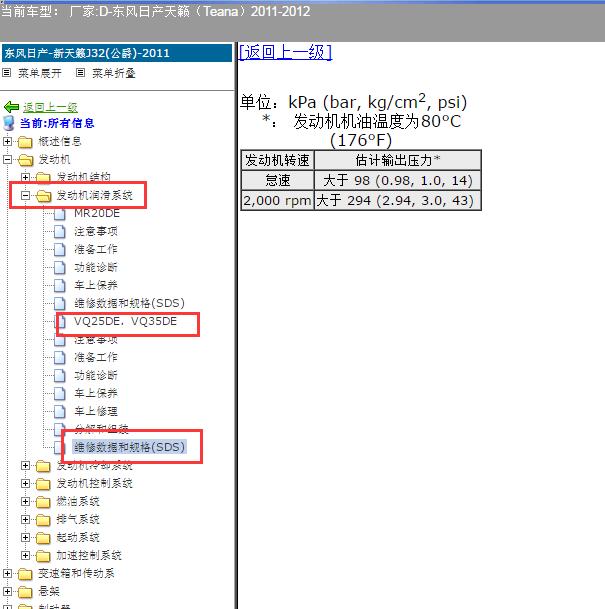Click the folder icon of 变速箱和传动系
Viewport: 605px width, 609px height.
point(25,574)
